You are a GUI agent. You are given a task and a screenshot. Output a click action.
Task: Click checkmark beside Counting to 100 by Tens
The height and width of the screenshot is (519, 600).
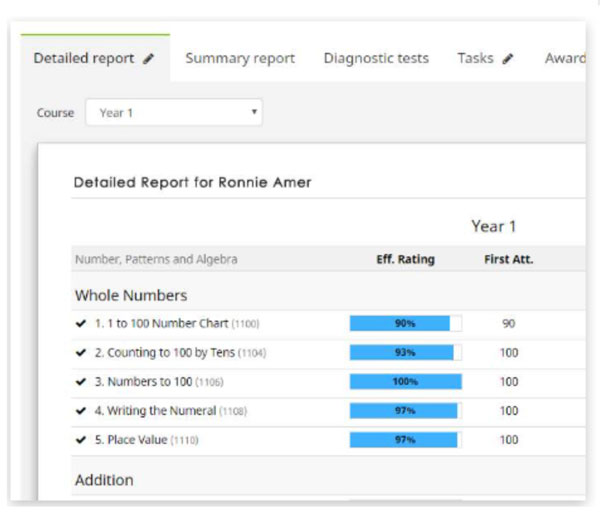[81, 353]
